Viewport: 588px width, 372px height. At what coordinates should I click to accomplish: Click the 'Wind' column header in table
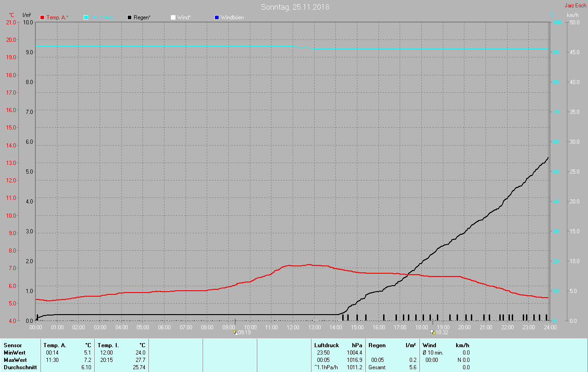tap(430, 345)
